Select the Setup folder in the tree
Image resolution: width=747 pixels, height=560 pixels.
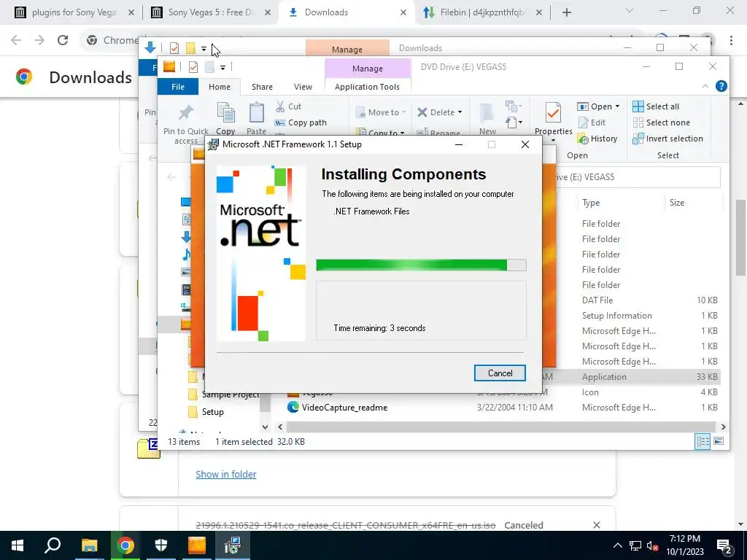pos(212,412)
